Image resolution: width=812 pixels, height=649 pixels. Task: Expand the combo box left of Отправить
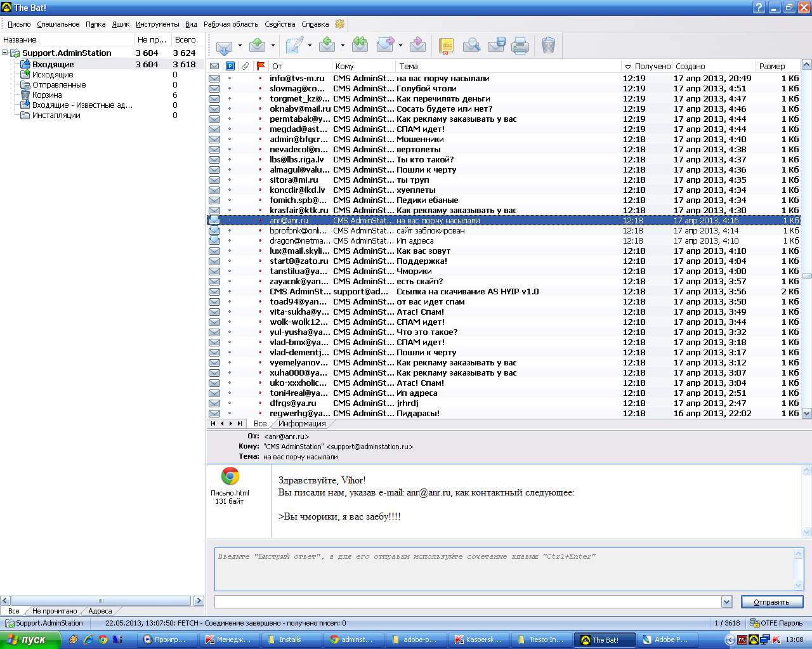pos(726,601)
